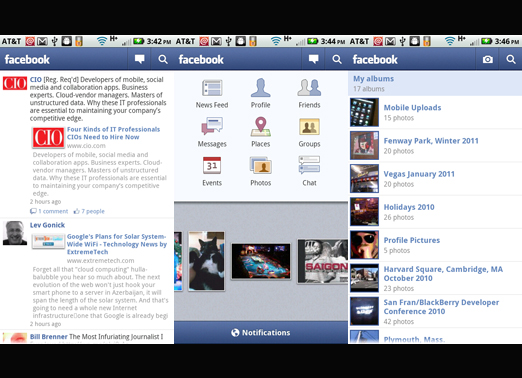
Task: Open the Places map pin icon
Action: [261, 127]
